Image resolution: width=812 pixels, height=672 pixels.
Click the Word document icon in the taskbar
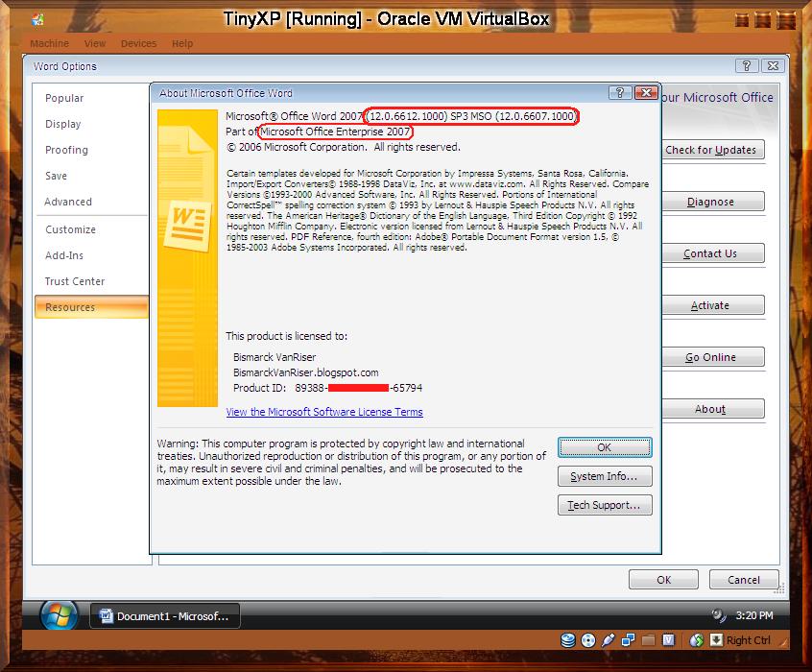(107, 615)
